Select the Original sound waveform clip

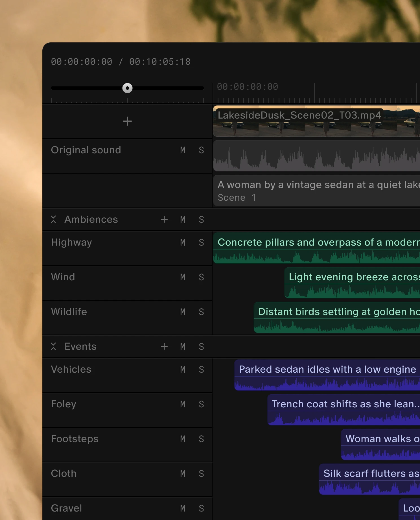point(316,156)
